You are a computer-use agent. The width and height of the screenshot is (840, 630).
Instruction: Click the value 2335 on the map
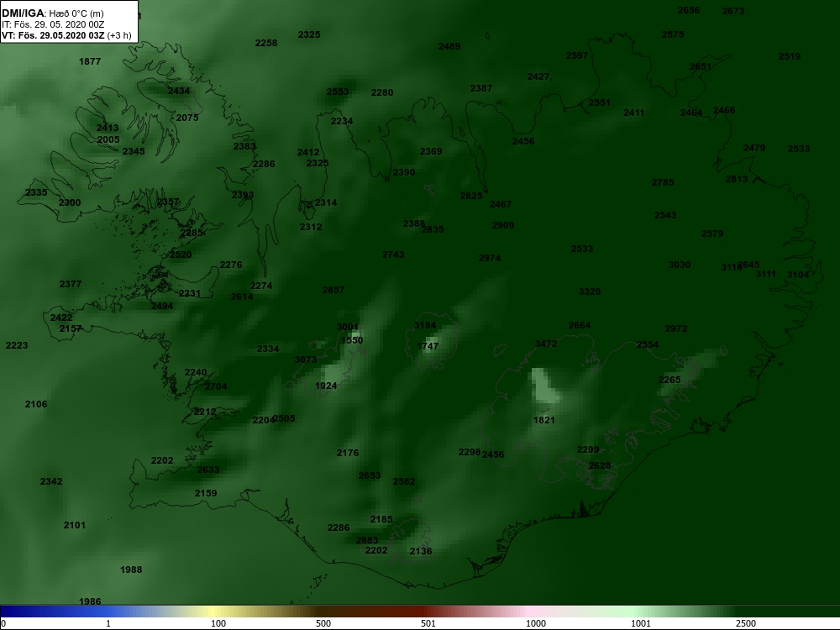pos(36,193)
